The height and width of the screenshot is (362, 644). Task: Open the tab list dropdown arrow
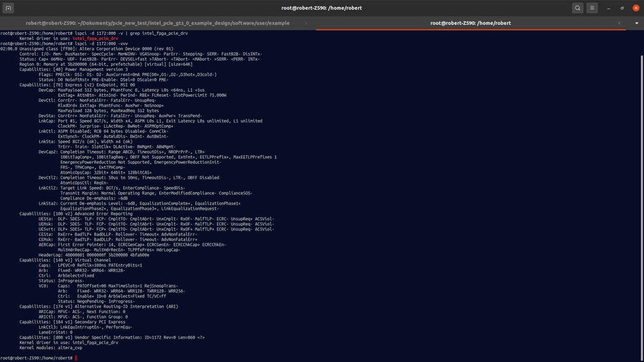coord(637,23)
